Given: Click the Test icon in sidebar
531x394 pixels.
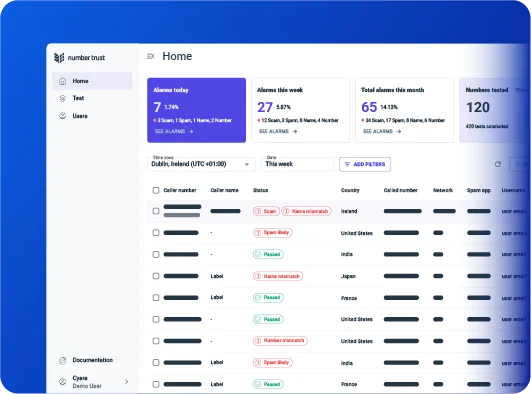Looking at the screenshot, I should tap(63, 98).
